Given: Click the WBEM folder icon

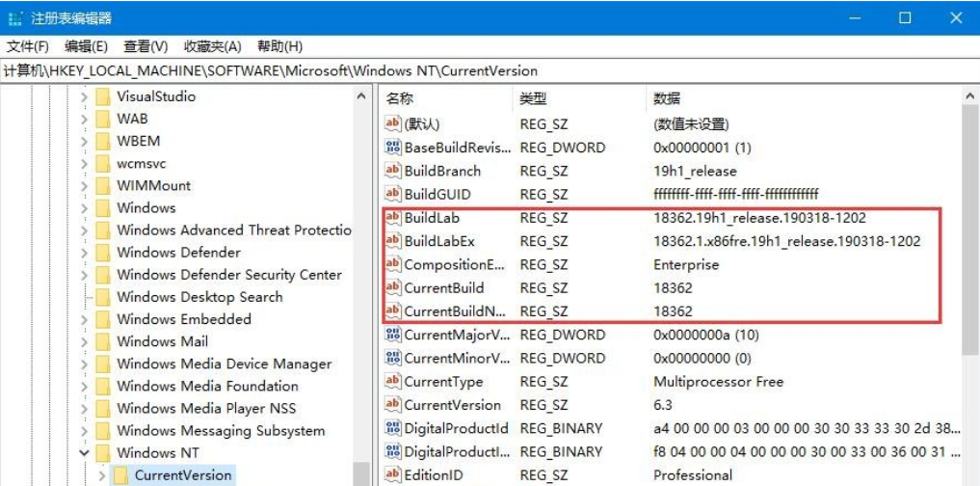Looking at the screenshot, I should click(x=103, y=141).
